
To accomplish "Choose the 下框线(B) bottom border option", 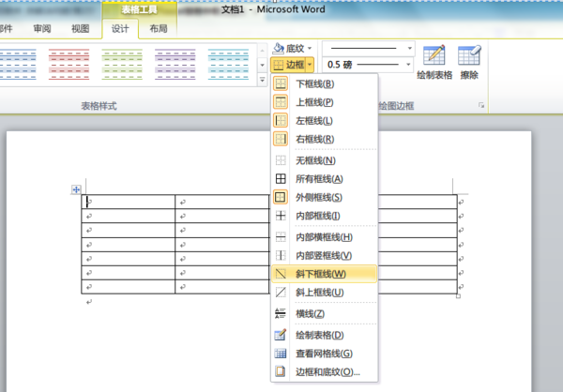I will tap(325, 84).
